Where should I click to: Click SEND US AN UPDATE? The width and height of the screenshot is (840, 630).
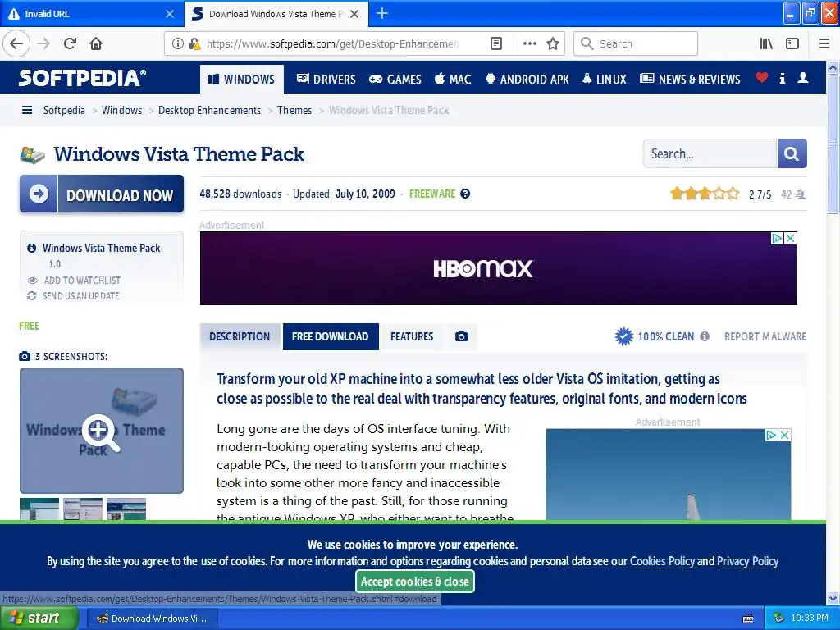pyautogui.click(x=81, y=295)
